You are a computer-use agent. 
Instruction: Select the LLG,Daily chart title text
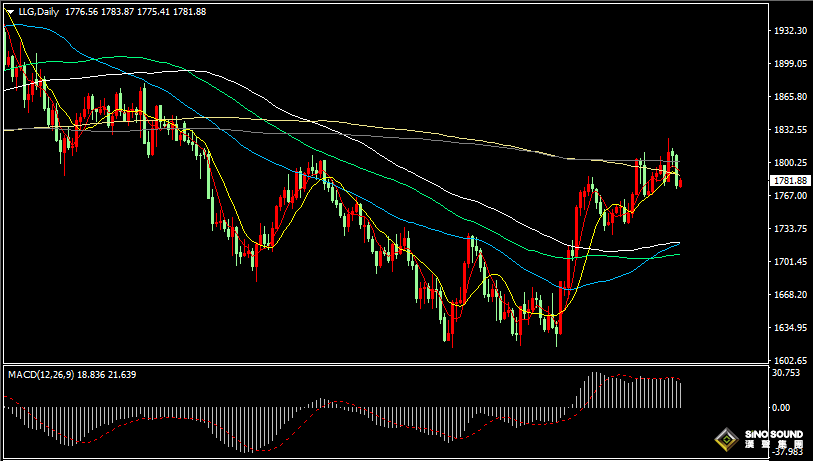point(38,11)
